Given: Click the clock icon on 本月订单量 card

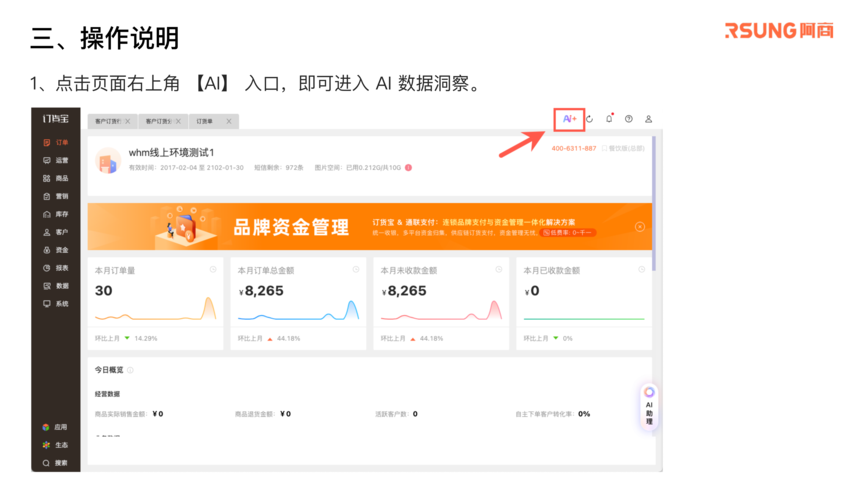Looking at the screenshot, I should (213, 270).
